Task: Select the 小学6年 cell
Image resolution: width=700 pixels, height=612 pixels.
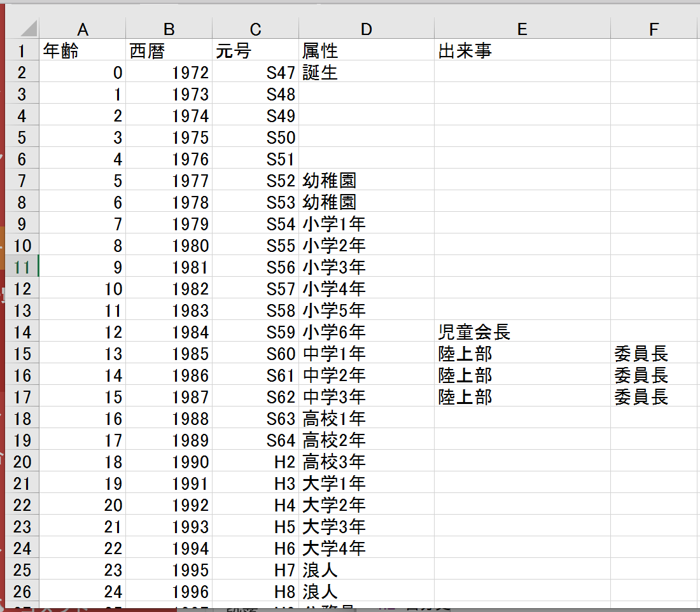Action: [367, 331]
